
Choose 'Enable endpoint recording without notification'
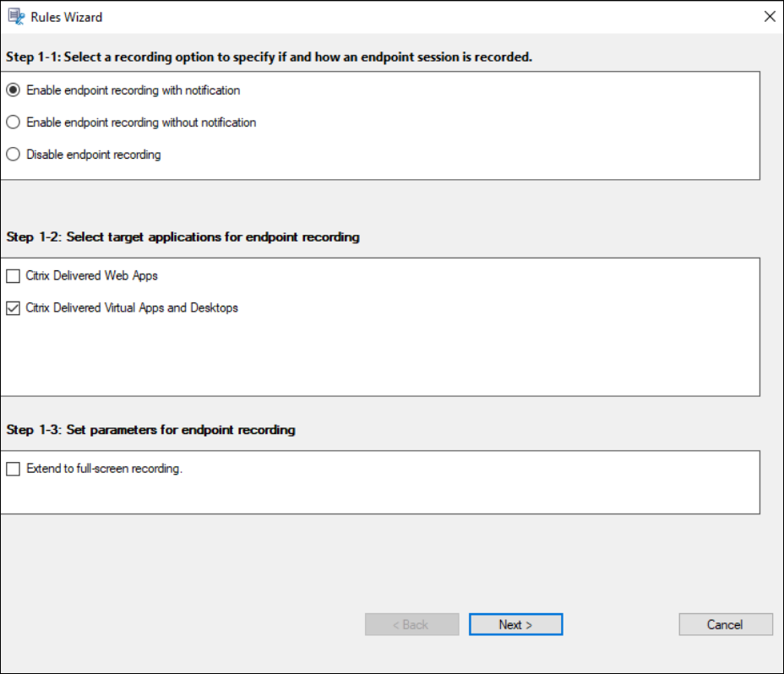(x=14, y=122)
